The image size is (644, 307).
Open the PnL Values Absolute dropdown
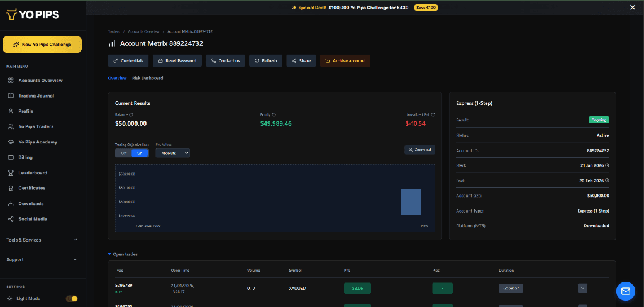172,153
